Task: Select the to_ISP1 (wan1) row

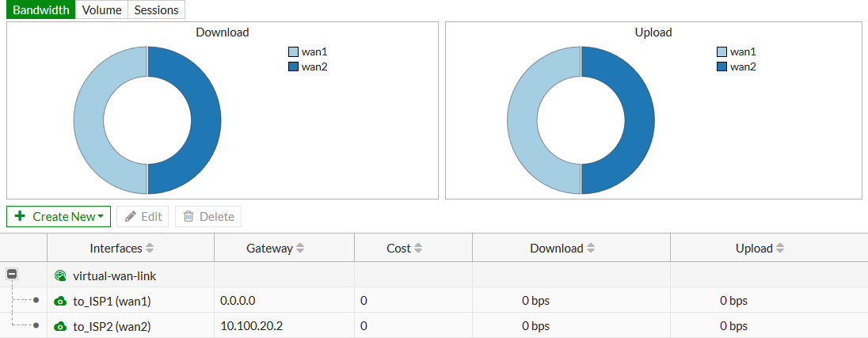Action: click(434, 301)
